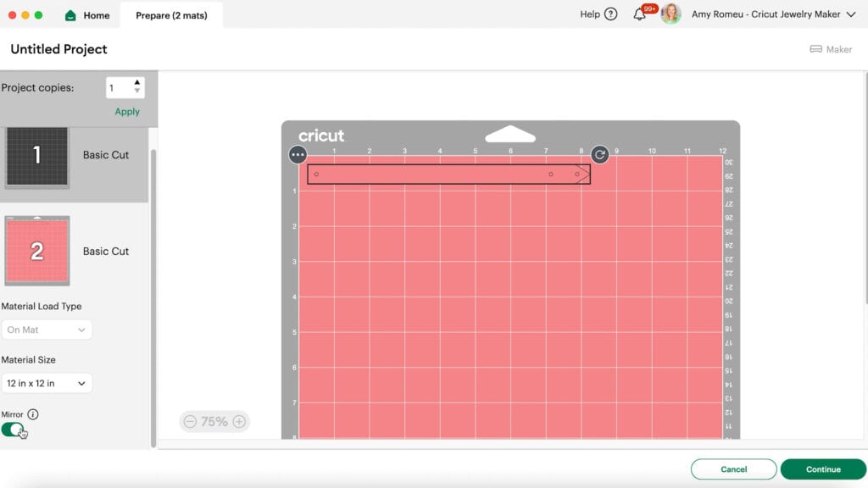
Task: Click the left panel vertical scrollbar
Action: coord(153,297)
